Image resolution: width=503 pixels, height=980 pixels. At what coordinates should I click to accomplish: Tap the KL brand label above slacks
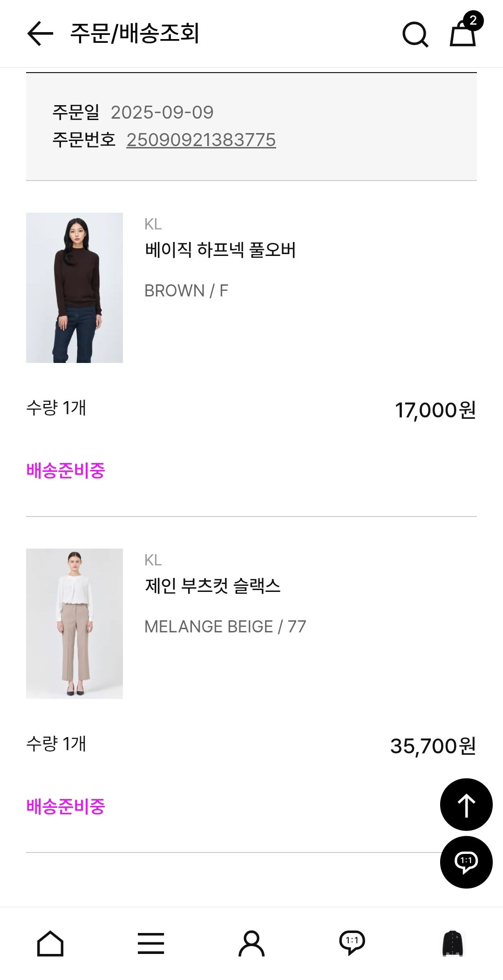tap(153, 560)
